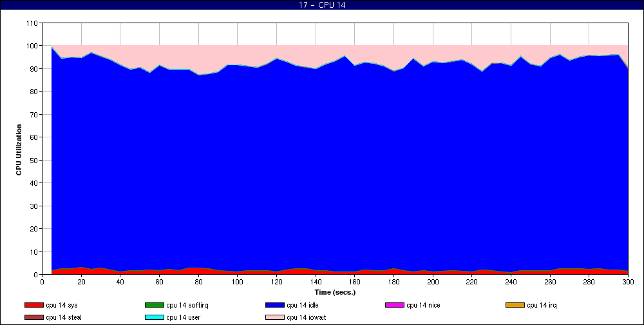644x325 pixels.
Task: Select the 'cpu 14 idle' legend label
Action: coord(303,305)
